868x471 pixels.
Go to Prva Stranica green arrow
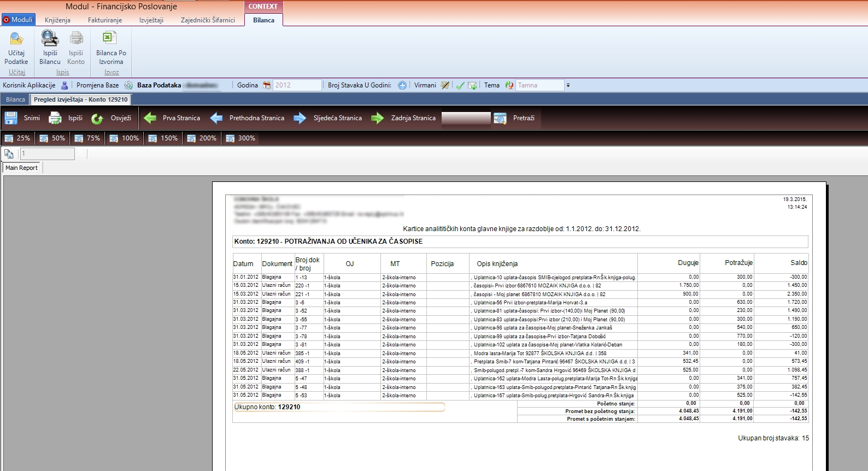click(x=150, y=118)
